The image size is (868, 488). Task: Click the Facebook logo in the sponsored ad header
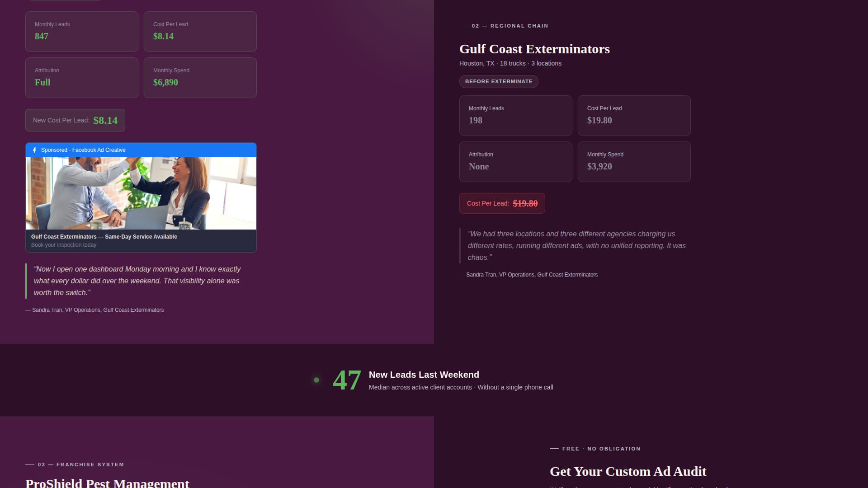click(34, 150)
